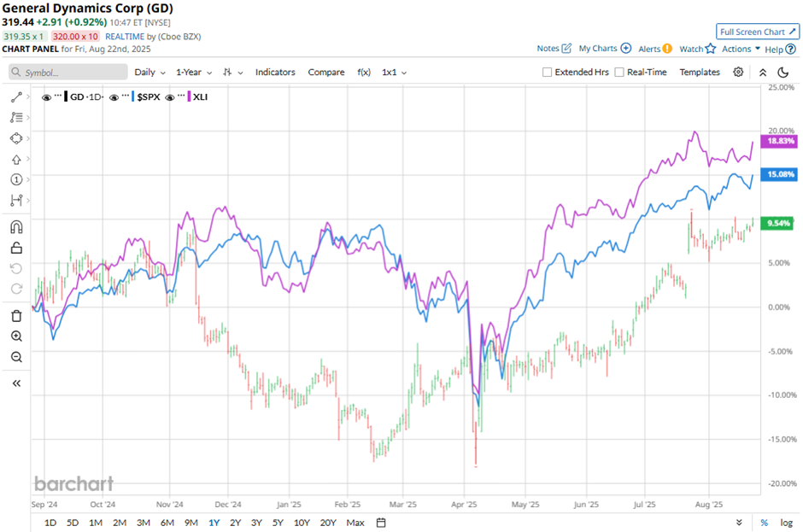Screen dimensions: 803x532
Task: Open the bar type dropdown
Action: click(x=233, y=73)
